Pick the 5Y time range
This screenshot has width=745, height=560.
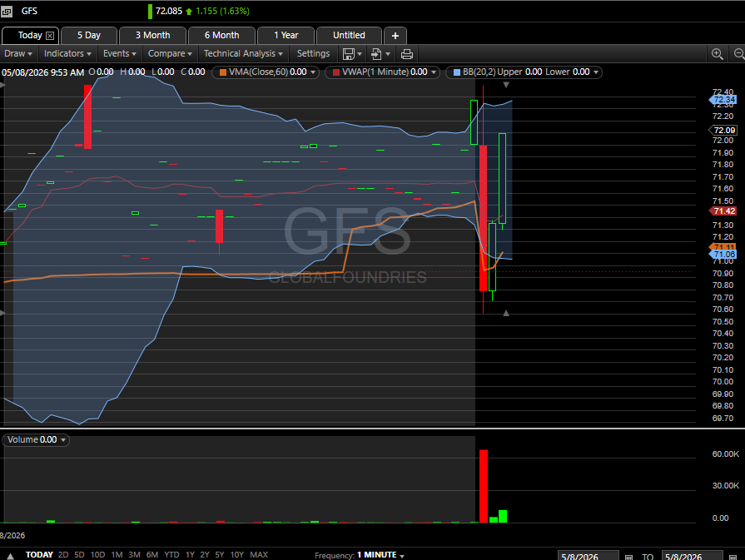220,554
